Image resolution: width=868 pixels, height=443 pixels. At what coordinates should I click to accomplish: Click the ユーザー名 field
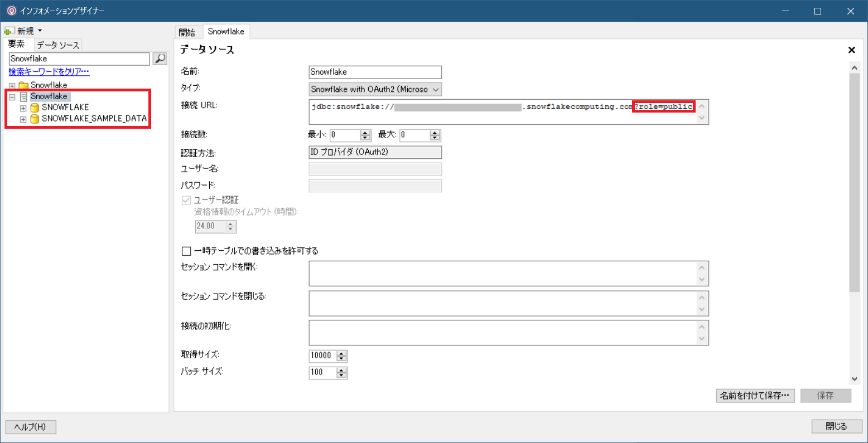point(375,169)
